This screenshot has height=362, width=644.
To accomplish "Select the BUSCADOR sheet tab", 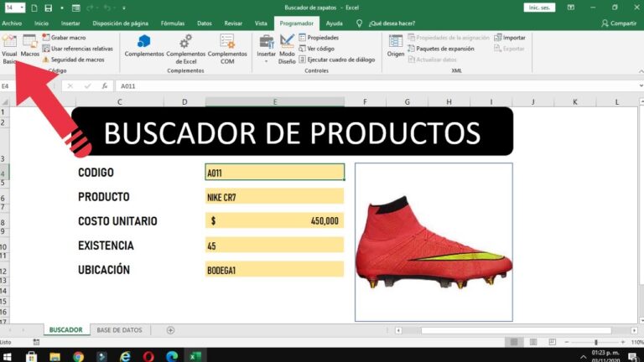I will (x=65, y=330).
